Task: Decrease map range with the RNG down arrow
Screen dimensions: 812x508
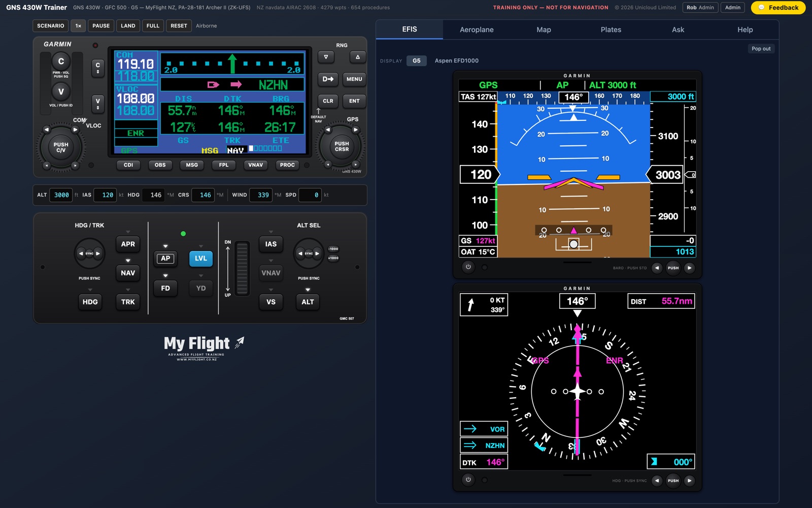Action: pos(326,57)
